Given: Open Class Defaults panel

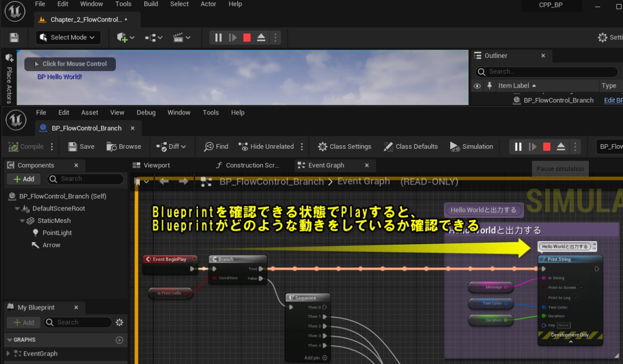Looking at the screenshot, I should click(411, 146).
